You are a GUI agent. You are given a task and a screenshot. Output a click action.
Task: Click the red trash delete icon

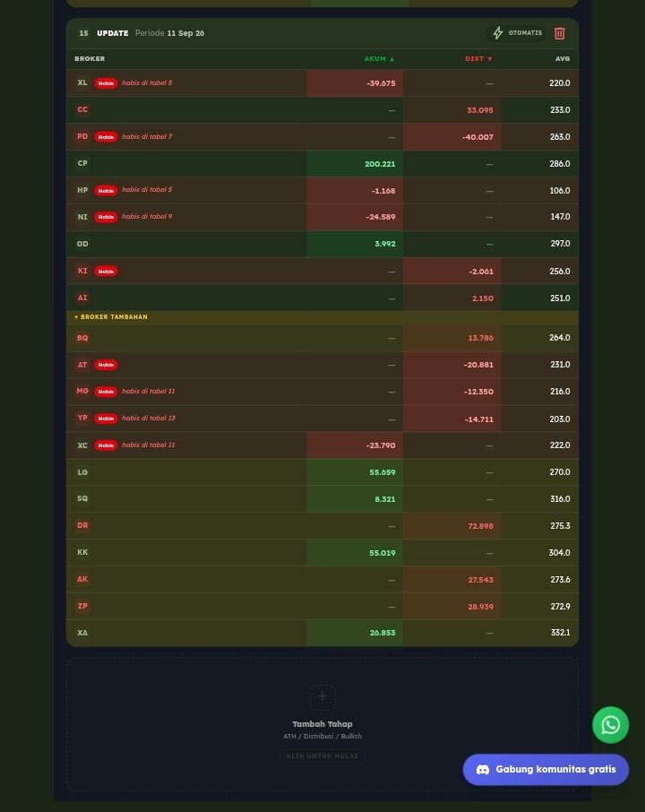[560, 33]
